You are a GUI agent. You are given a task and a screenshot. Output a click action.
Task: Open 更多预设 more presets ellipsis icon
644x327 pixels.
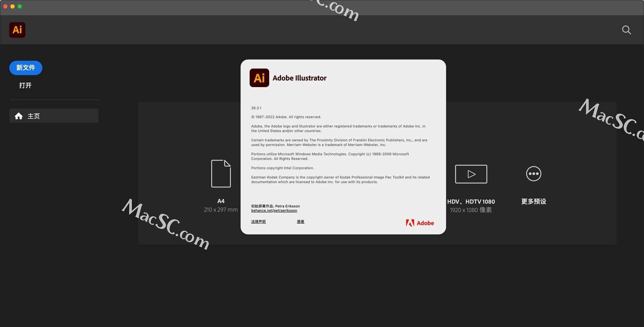(x=534, y=174)
